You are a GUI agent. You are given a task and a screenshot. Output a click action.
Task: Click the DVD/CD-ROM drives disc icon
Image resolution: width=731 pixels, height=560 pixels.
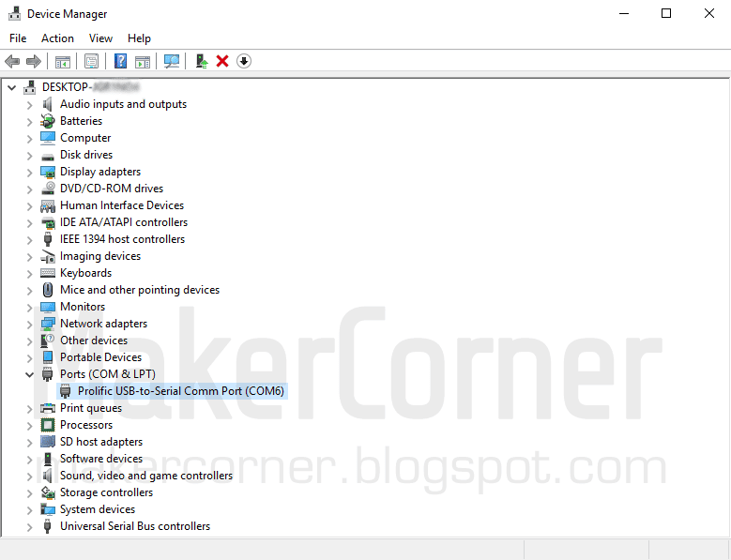[48, 189]
